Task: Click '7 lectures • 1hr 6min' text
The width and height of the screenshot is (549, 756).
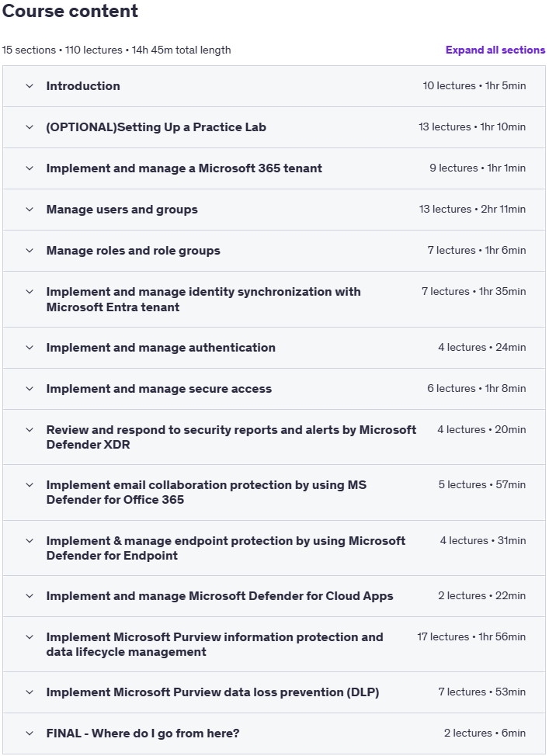Action: 477,250
